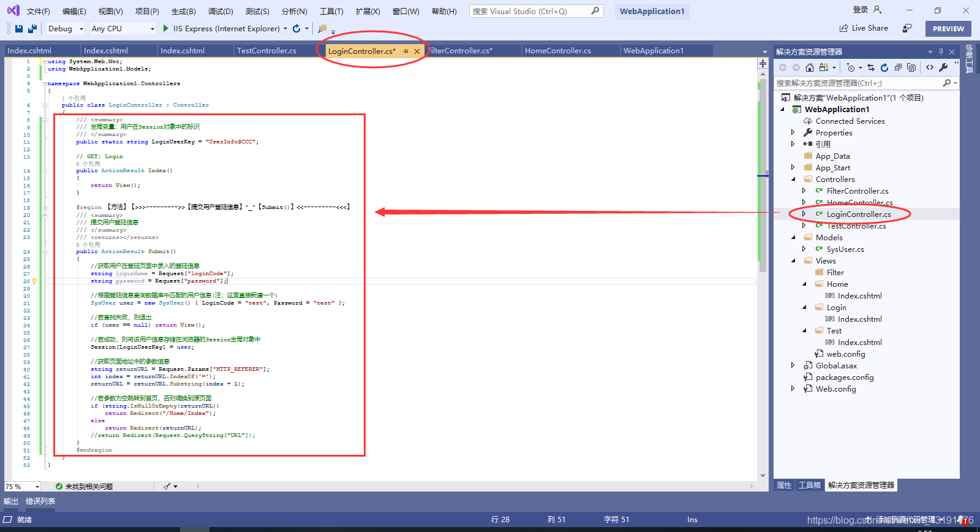Click the Save file icon in toolbar
Image resolution: width=980 pixels, height=532 pixels.
(x=19, y=29)
